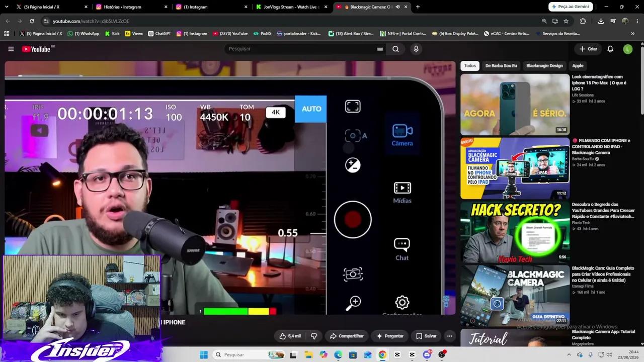Mute the Blackmagic Camera tab audio
The image size is (644, 362).
[397, 7]
